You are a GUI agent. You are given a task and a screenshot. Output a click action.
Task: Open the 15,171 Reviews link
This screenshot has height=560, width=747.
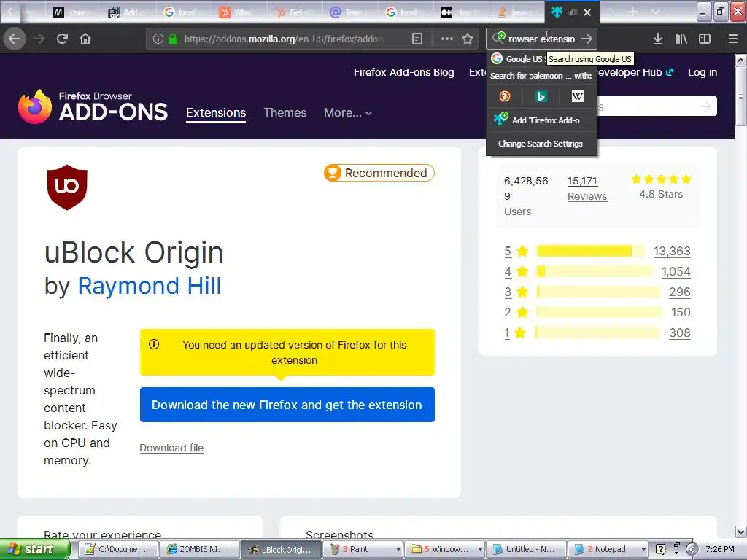(x=587, y=189)
